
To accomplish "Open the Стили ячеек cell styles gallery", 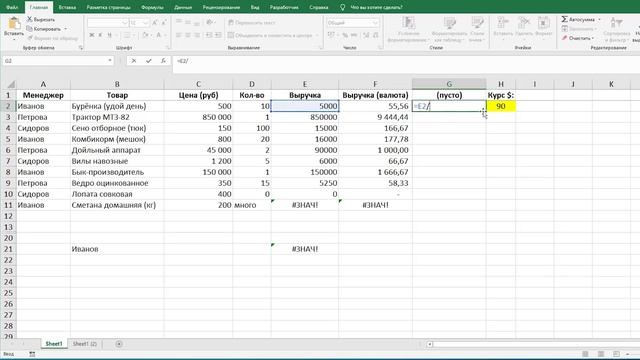I will coord(477,29).
